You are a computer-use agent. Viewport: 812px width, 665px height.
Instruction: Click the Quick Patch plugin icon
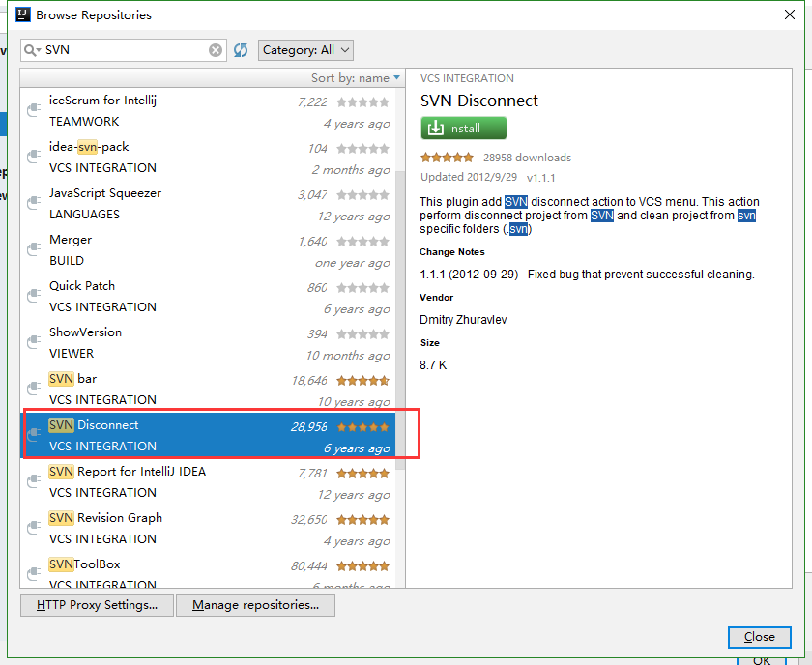pyautogui.click(x=32, y=295)
